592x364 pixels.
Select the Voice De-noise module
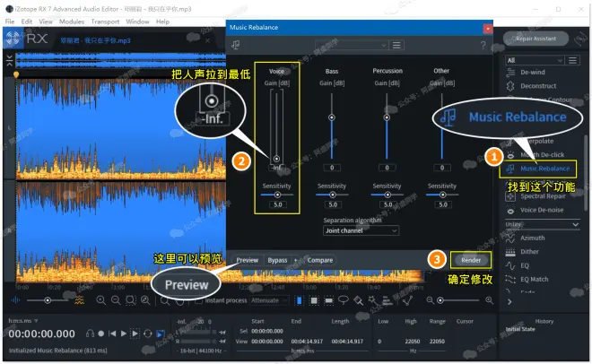pyautogui.click(x=542, y=211)
